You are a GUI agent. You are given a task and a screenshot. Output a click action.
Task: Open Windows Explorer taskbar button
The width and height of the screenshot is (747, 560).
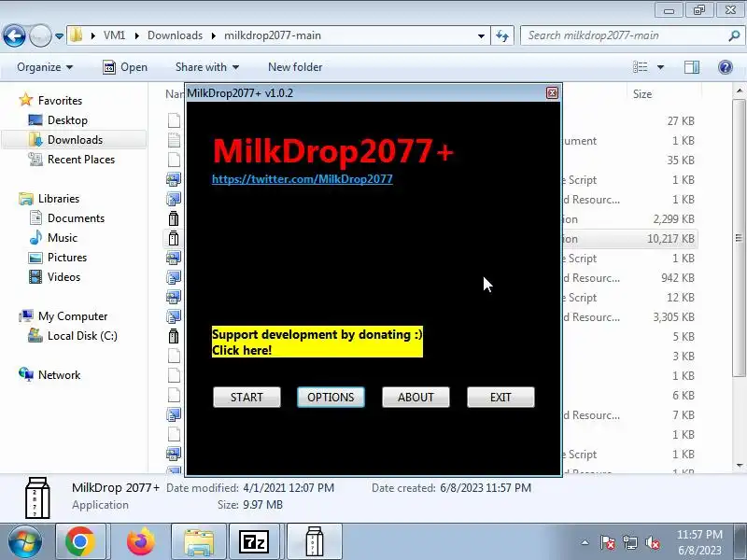(199, 542)
